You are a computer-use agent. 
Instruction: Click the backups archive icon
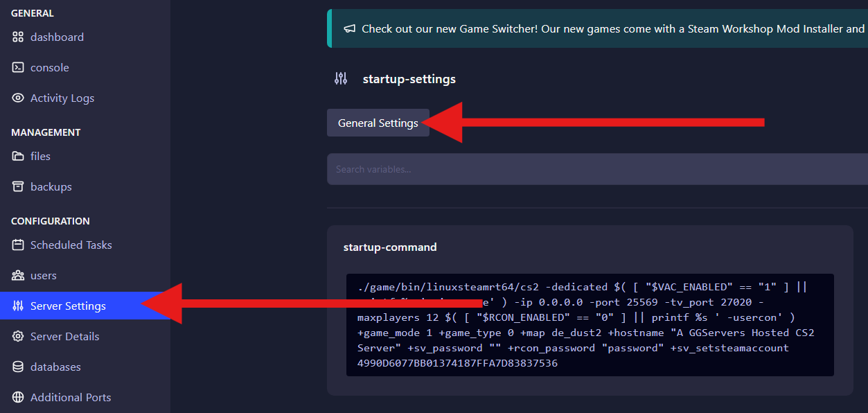16,186
